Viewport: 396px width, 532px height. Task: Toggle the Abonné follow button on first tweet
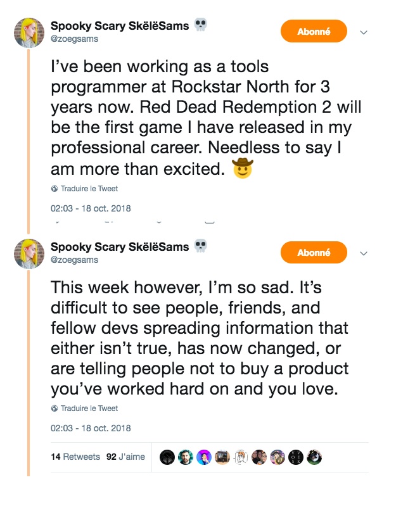tap(314, 31)
